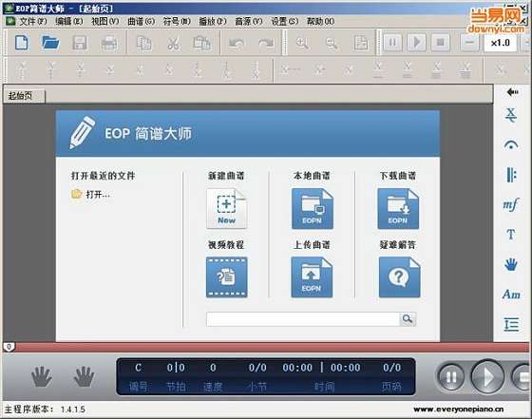Open www.everyonepiano.cn link in status bar
Viewport: 532px width, 419px height.
point(458,409)
